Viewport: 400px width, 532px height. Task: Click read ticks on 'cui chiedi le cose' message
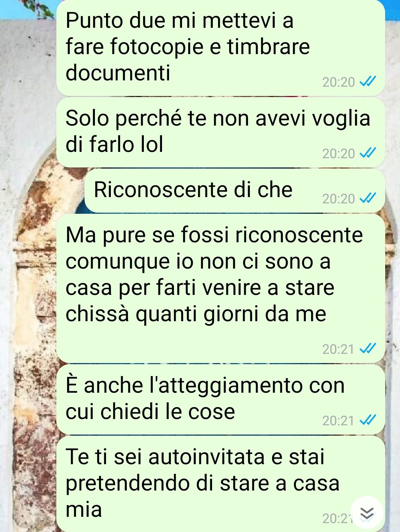tap(368, 420)
